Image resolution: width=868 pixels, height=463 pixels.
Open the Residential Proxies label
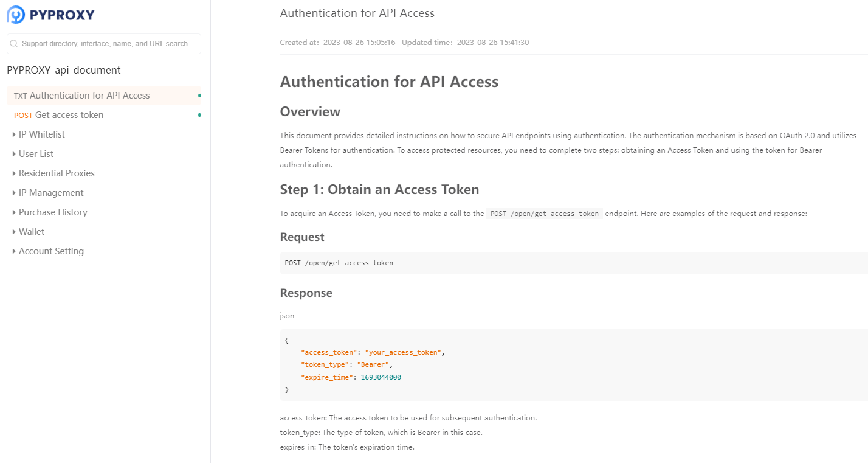[x=57, y=173]
